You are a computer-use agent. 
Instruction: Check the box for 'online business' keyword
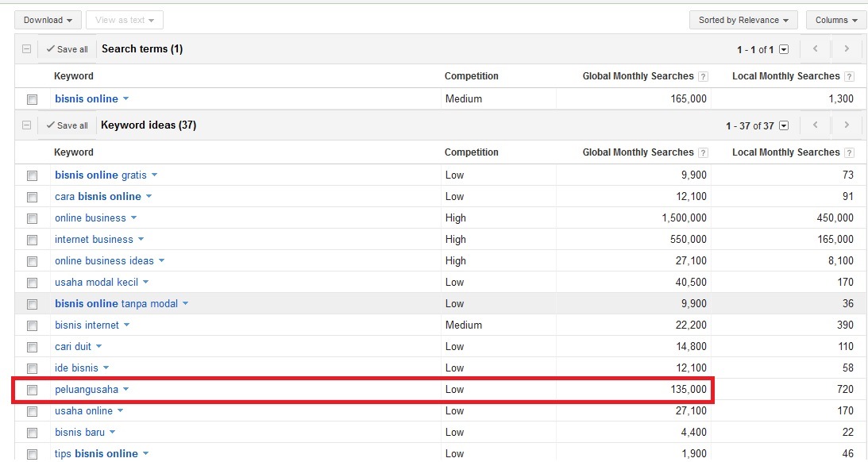coord(33,218)
